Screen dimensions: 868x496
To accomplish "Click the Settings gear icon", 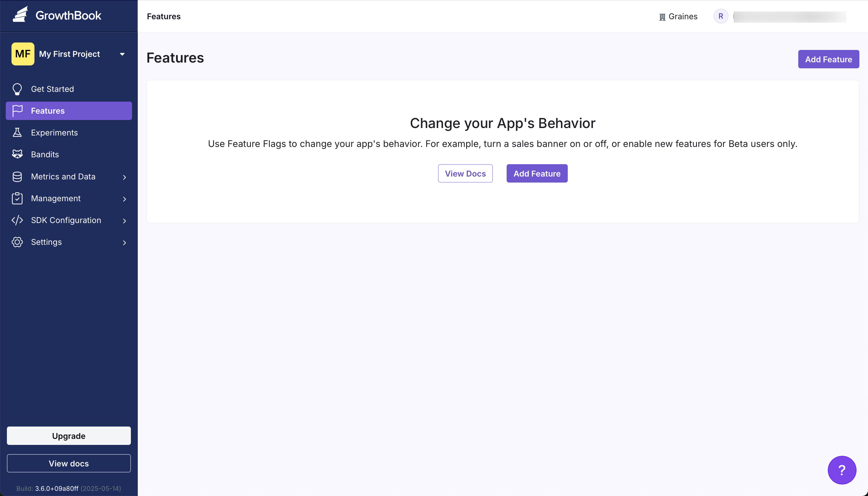I will 17,242.
